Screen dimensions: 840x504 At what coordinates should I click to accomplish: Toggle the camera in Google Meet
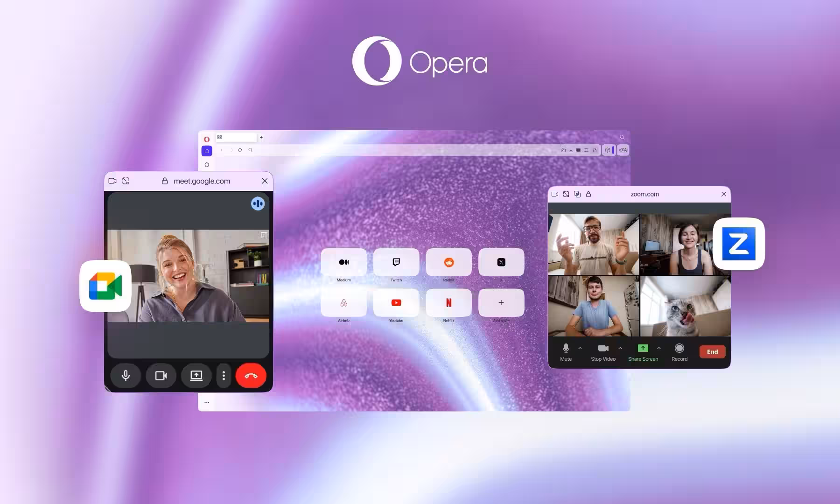click(161, 376)
